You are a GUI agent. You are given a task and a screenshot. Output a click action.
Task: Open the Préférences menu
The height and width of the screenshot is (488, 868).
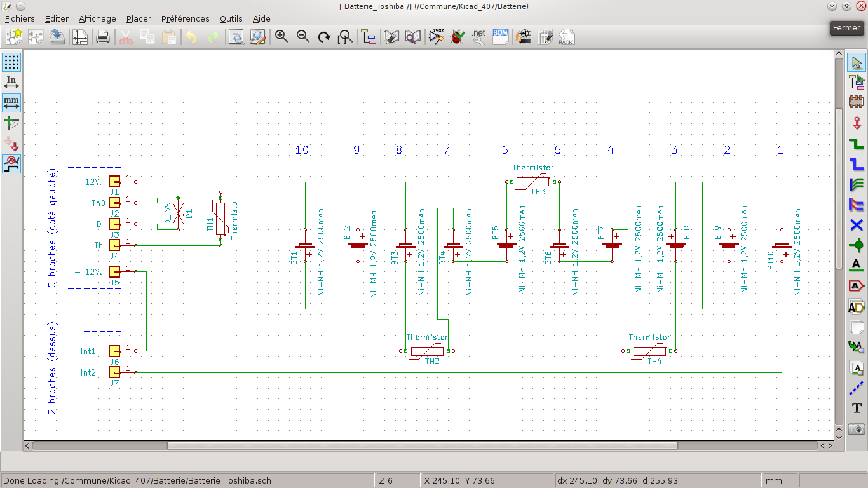tap(185, 18)
